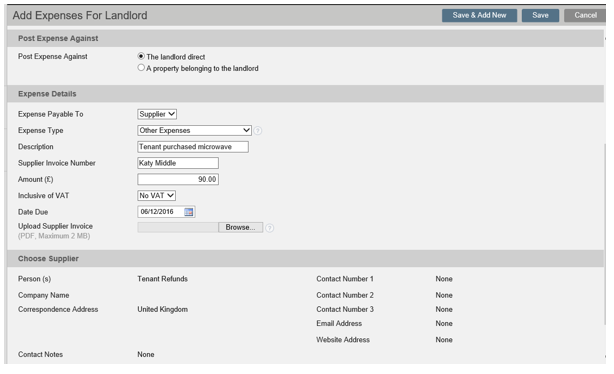Click the 'Contact Notes' label
The image size is (614, 374).
coord(40,354)
